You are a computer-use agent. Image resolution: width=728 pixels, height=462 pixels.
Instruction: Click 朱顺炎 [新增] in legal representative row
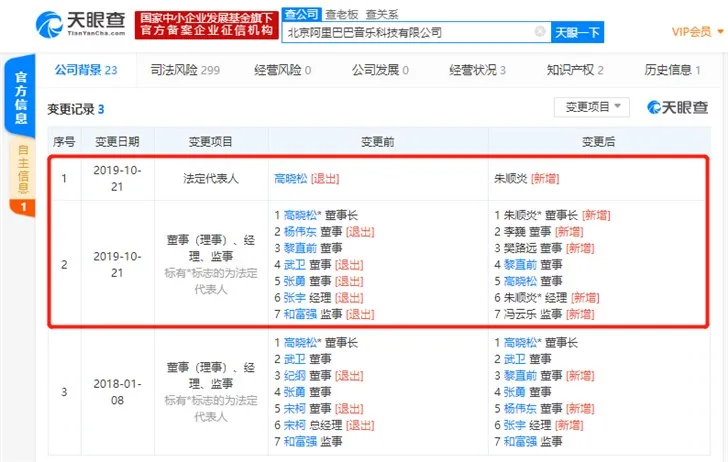(526, 178)
